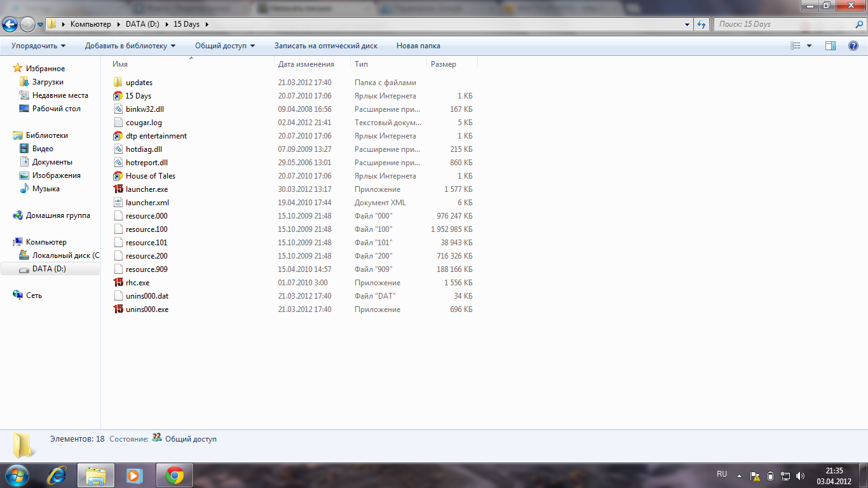Screen dimensions: 868x488
Task: Select the hotreport.dll file icon
Action: [x=118, y=163]
